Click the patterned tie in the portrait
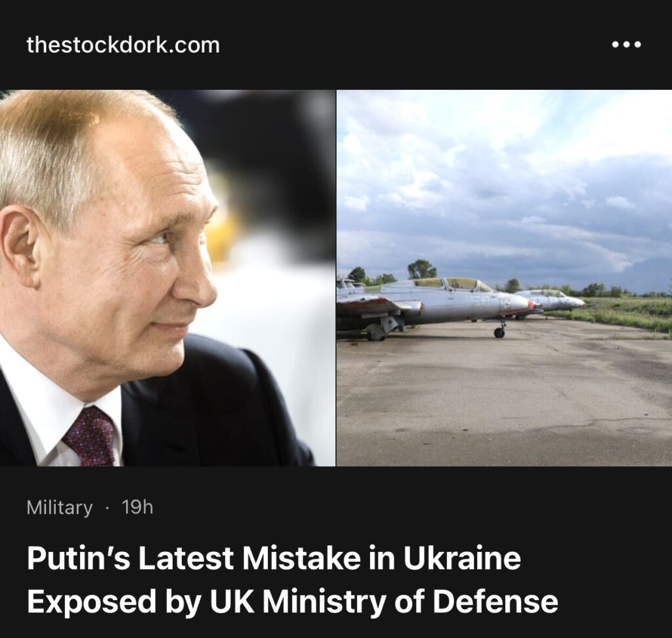This screenshot has height=638, width=672. click(x=91, y=436)
